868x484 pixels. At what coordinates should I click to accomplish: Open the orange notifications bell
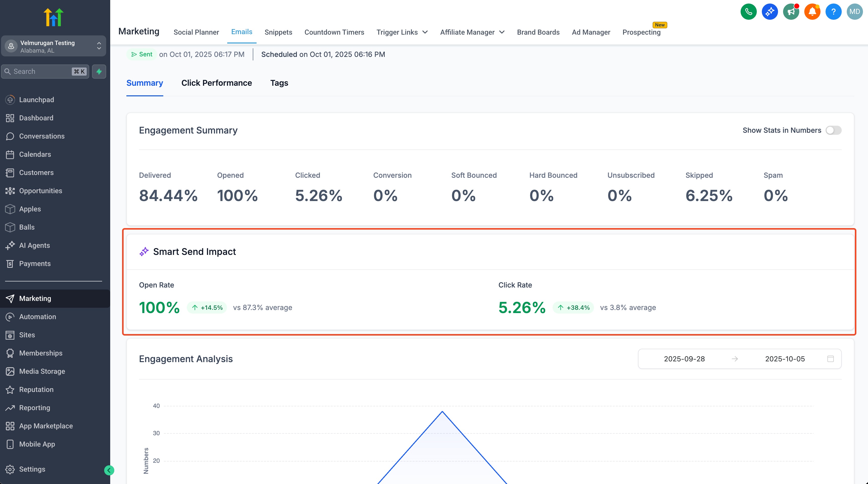(812, 12)
